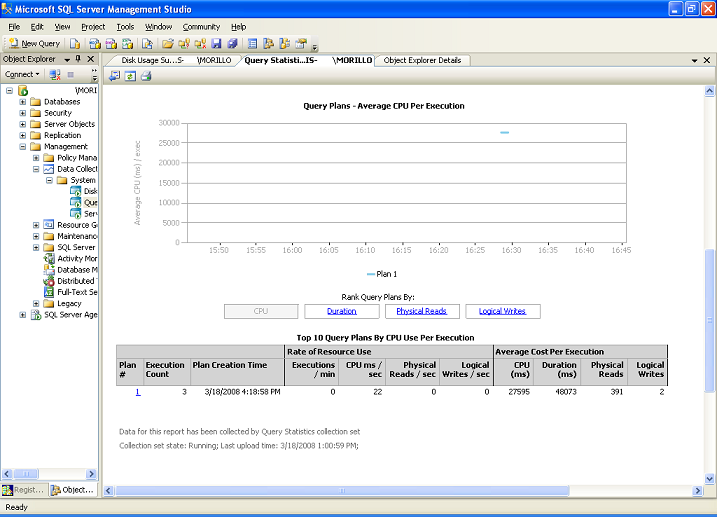
Task: Rank query plans by Logical Writes
Action: pyautogui.click(x=503, y=311)
